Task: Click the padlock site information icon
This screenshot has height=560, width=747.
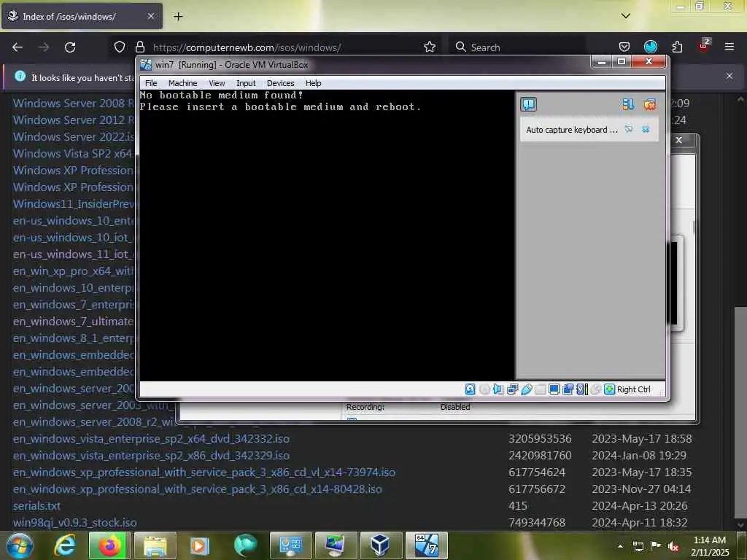Action: tap(140, 47)
